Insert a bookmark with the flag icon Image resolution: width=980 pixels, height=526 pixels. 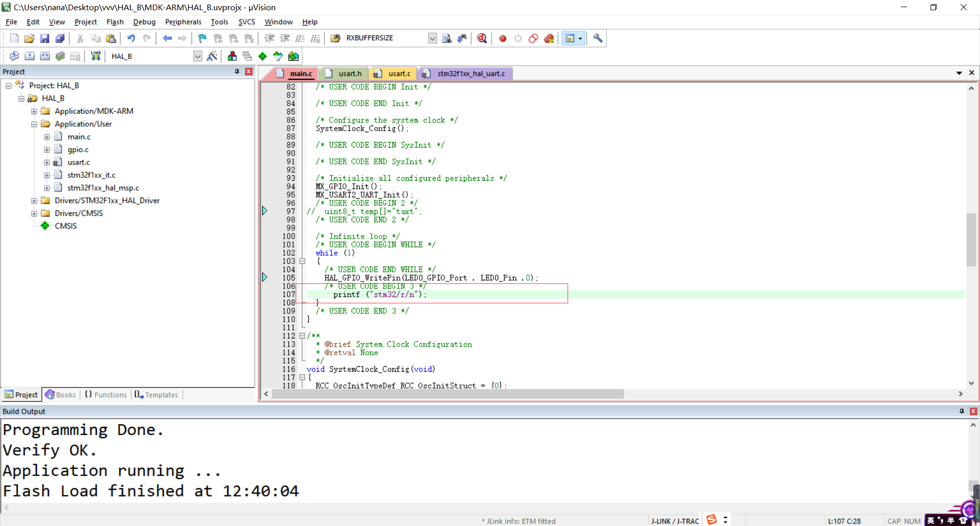(203, 38)
